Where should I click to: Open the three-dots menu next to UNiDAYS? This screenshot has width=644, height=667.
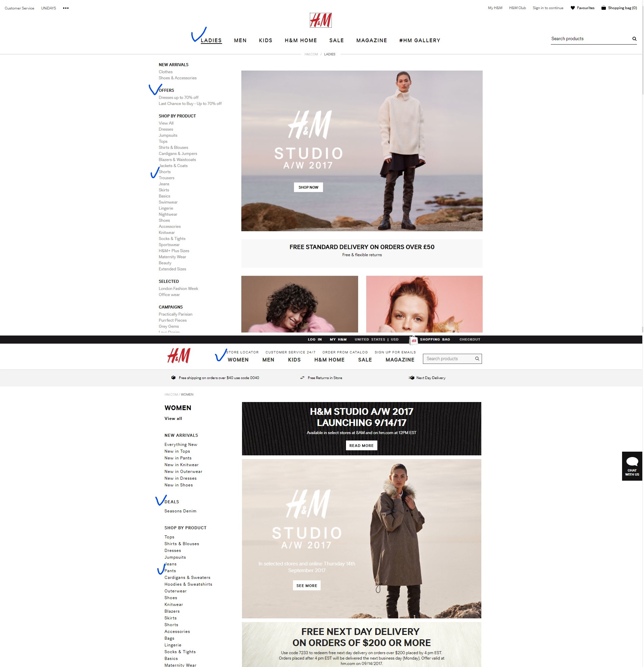(x=66, y=8)
